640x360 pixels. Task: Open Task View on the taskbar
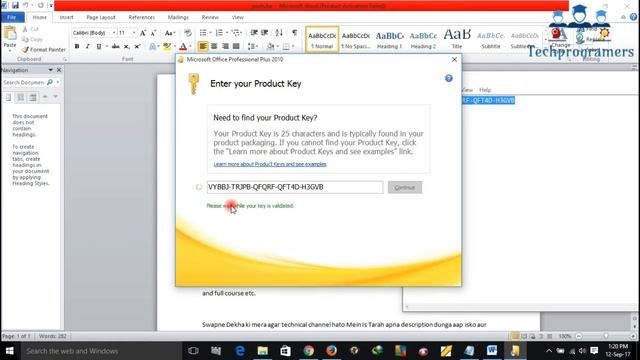[x=193, y=351]
